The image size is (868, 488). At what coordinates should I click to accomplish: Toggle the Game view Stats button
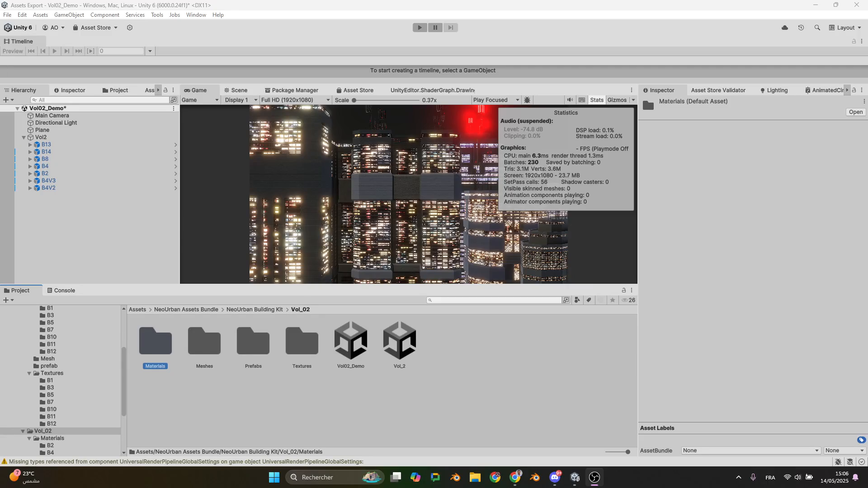tap(597, 100)
